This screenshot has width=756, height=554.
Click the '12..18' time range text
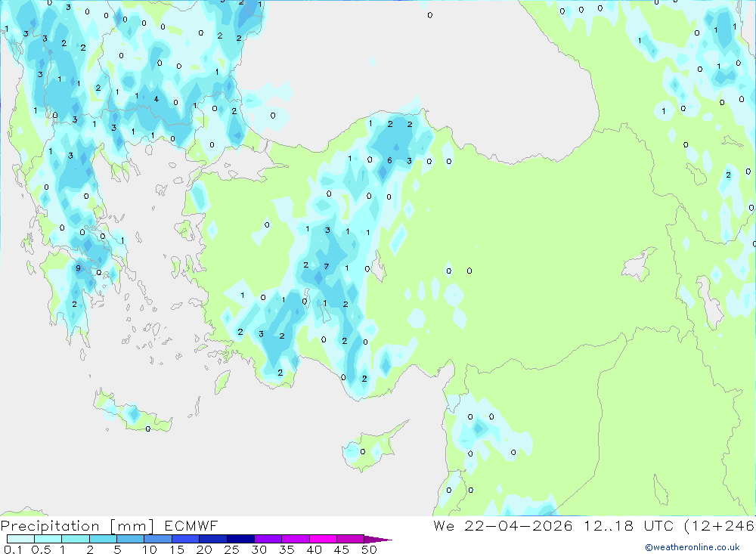[609, 526]
